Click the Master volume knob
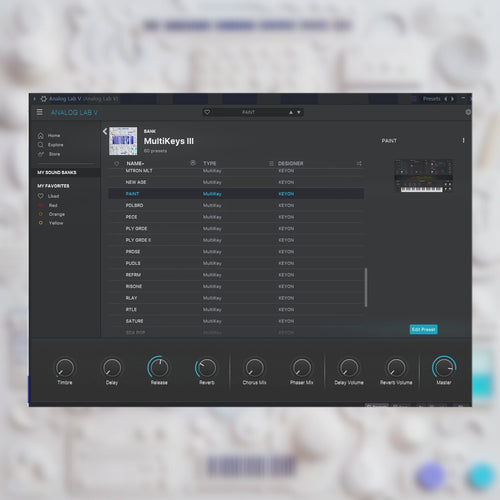This screenshot has width=500, height=500. (444, 367)
